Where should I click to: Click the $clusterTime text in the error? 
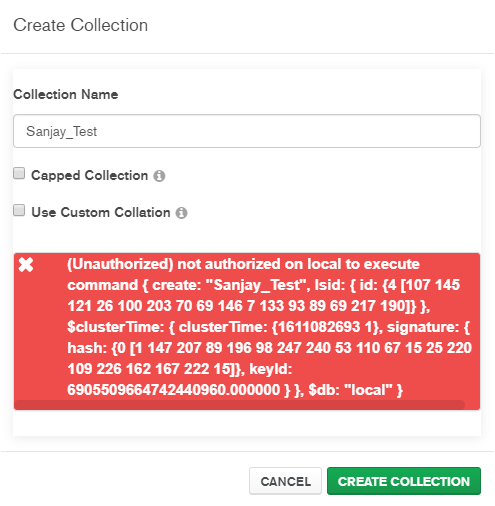115,327
